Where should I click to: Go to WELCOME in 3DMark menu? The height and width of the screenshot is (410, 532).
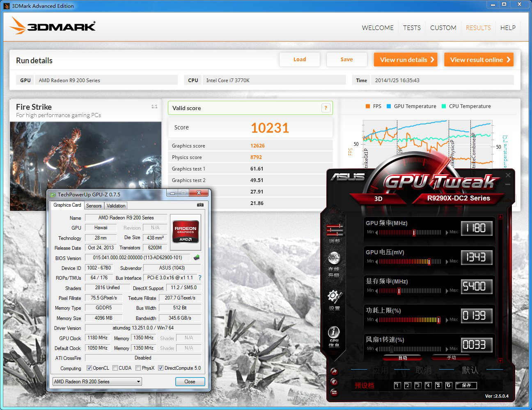click(378, 28)
